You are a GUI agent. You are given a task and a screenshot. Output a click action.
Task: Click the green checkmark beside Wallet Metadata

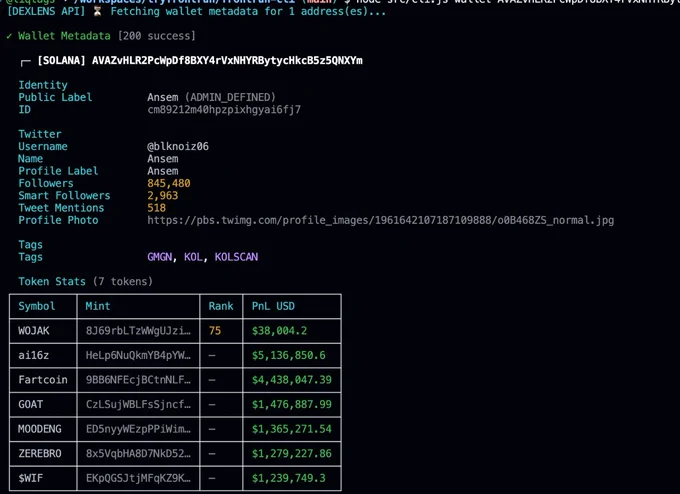click(x=9, y=36)
